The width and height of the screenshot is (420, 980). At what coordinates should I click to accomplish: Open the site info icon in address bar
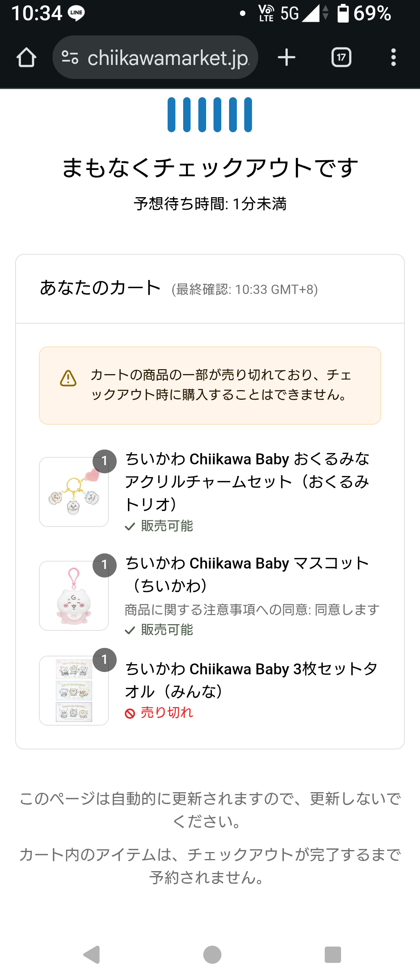coord(70,58)
